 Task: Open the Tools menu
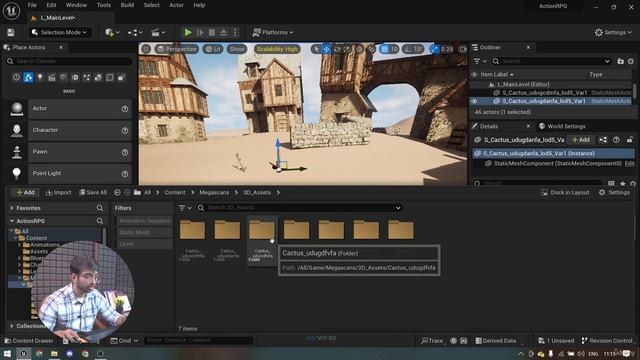[x=104, y=5]
